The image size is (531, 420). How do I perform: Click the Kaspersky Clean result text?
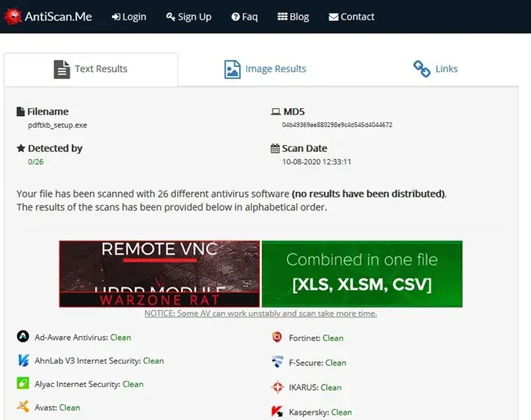tap(342, 412)
